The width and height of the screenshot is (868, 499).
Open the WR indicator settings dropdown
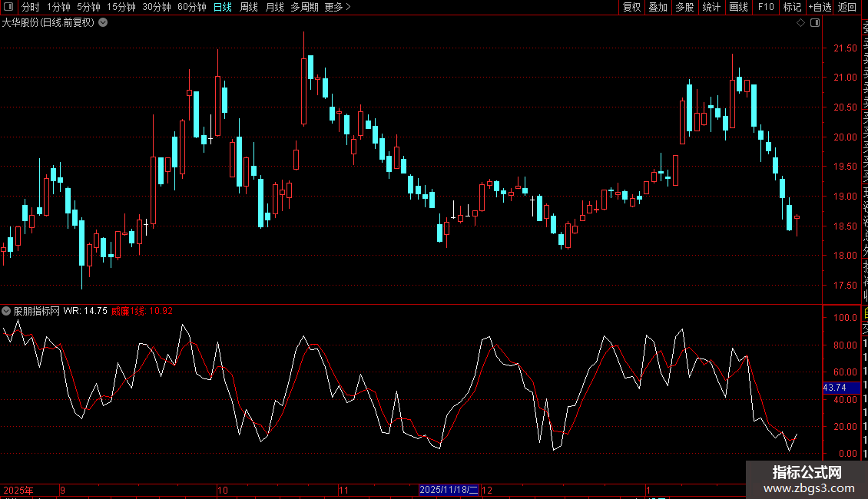[6, 311]
